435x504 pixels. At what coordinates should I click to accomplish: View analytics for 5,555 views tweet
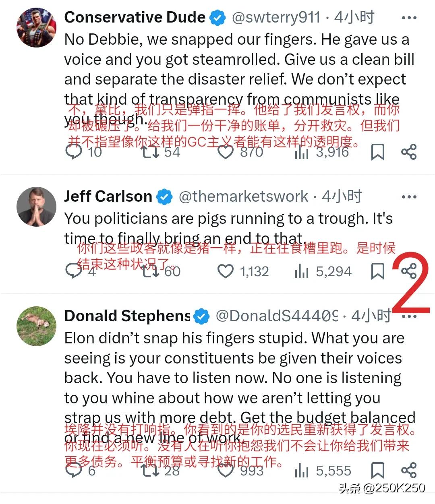323,470
